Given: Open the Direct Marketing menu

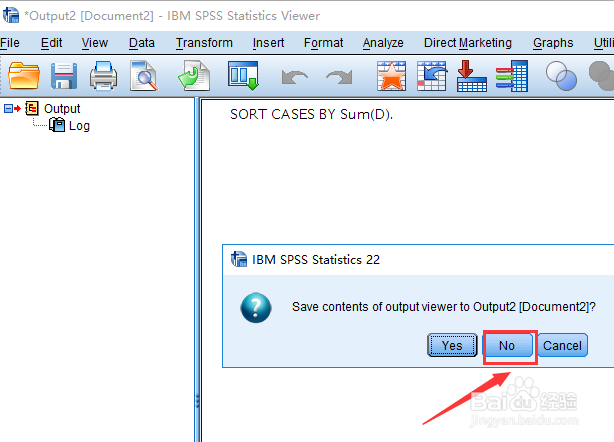Looking at the screenshot, I should 468,43.
